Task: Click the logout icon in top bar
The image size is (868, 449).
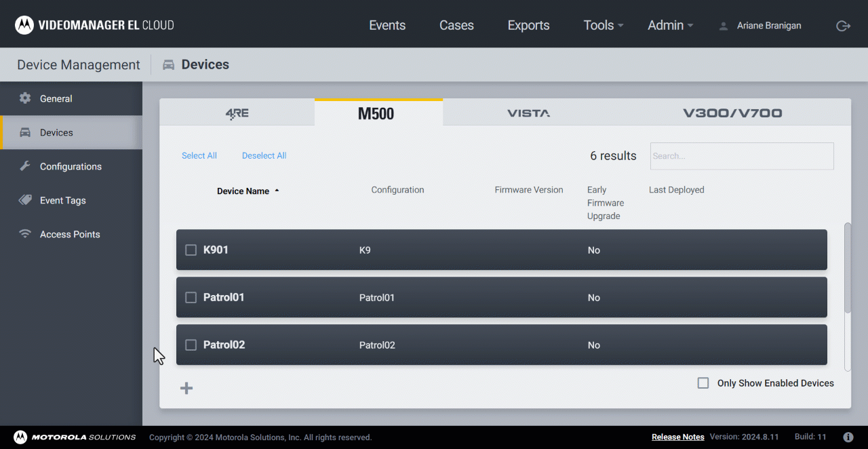Action: click(x=843, y=26)
